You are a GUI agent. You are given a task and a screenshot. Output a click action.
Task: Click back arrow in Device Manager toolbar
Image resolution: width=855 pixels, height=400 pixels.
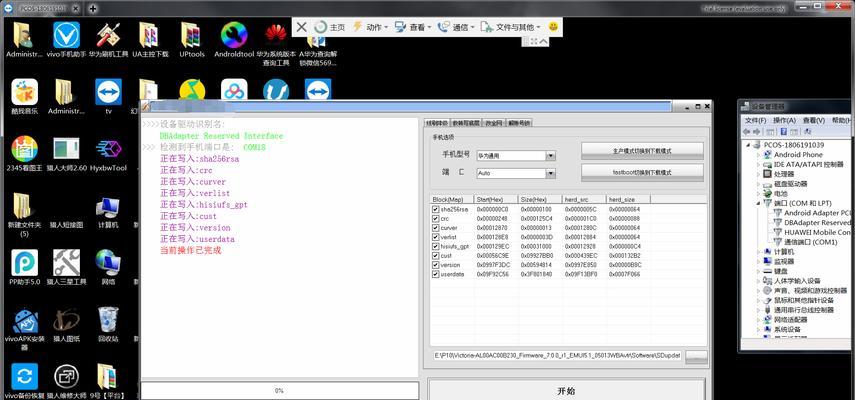[x=745, y=131]
